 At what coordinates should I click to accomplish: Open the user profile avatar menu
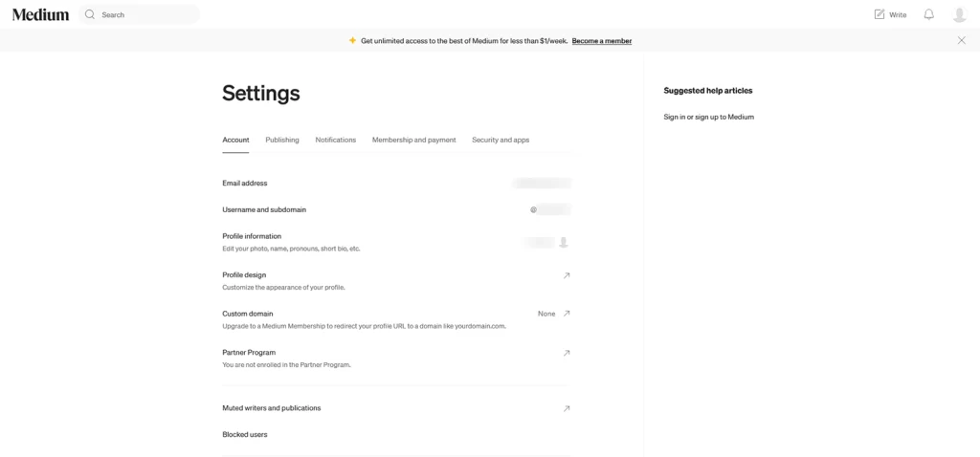coord(959,14)
